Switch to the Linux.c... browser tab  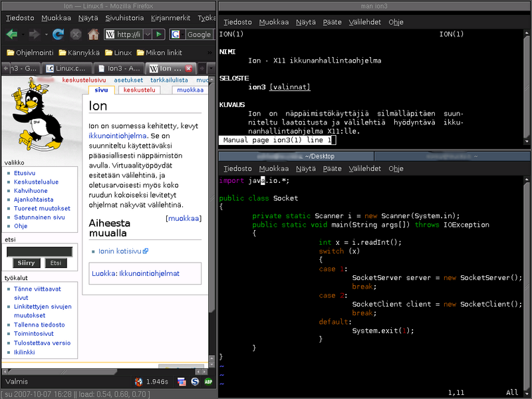tap(66, 68)
